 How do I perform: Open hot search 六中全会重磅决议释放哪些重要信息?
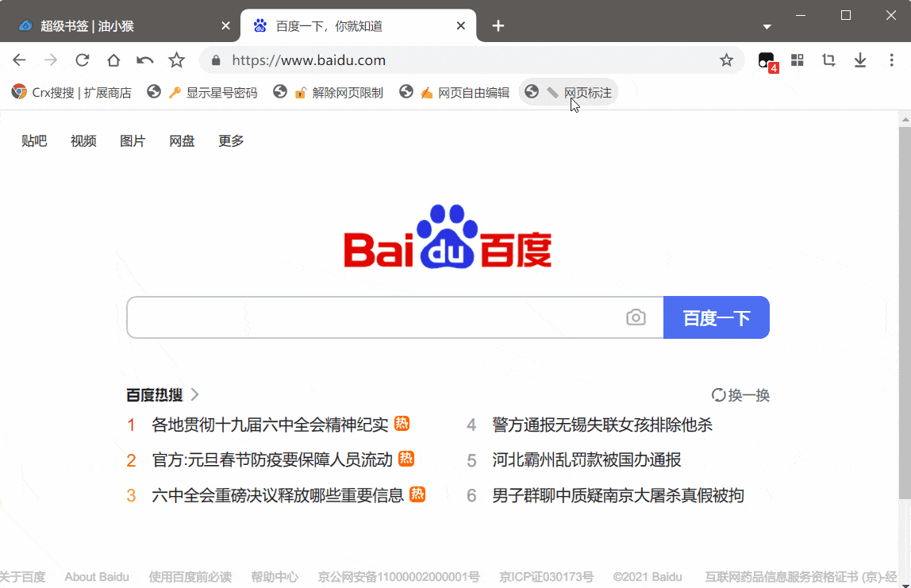278,496
